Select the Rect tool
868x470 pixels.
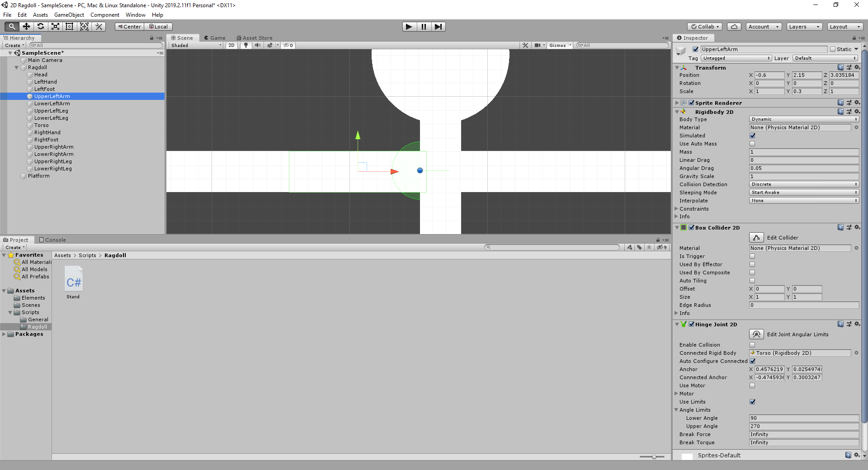pos(70,27)
